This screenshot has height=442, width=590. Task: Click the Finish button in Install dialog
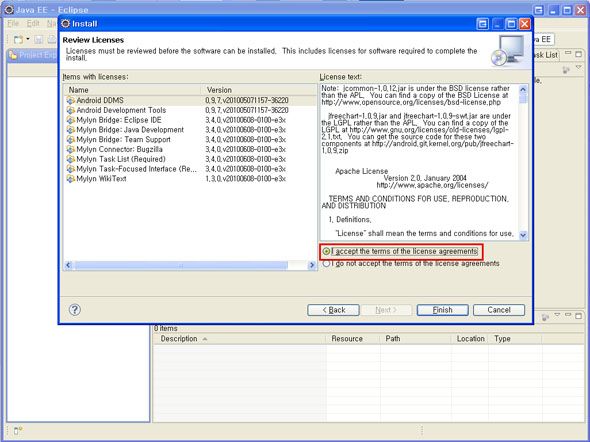[x=442, y=310]
